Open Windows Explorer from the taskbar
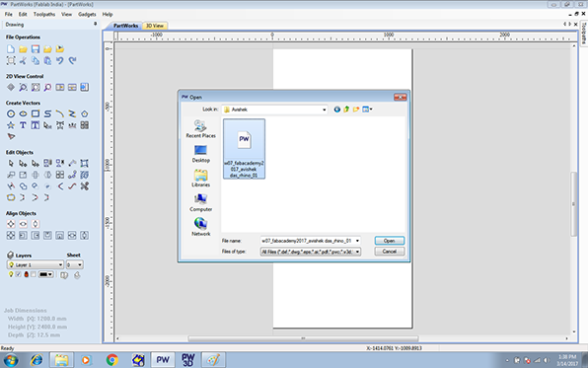Screen dimensions: 588x368 point(61,360)
